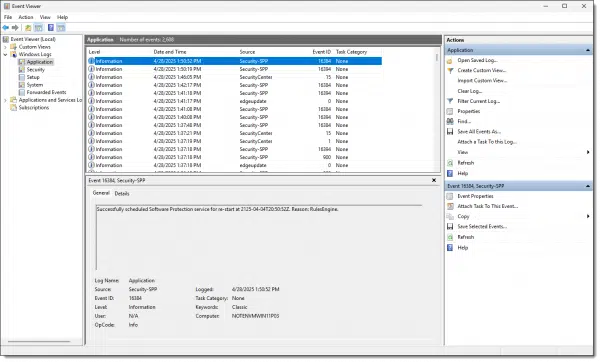Open the Copy submenu arrow in Actions
The height and width of the screenshot is (362, 600).
[588, 217]
